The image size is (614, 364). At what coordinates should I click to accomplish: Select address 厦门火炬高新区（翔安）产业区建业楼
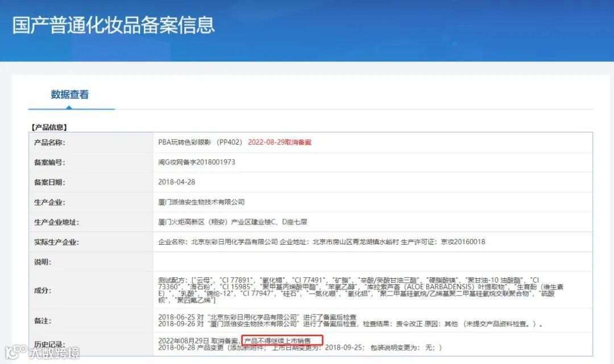click(233, 222)
